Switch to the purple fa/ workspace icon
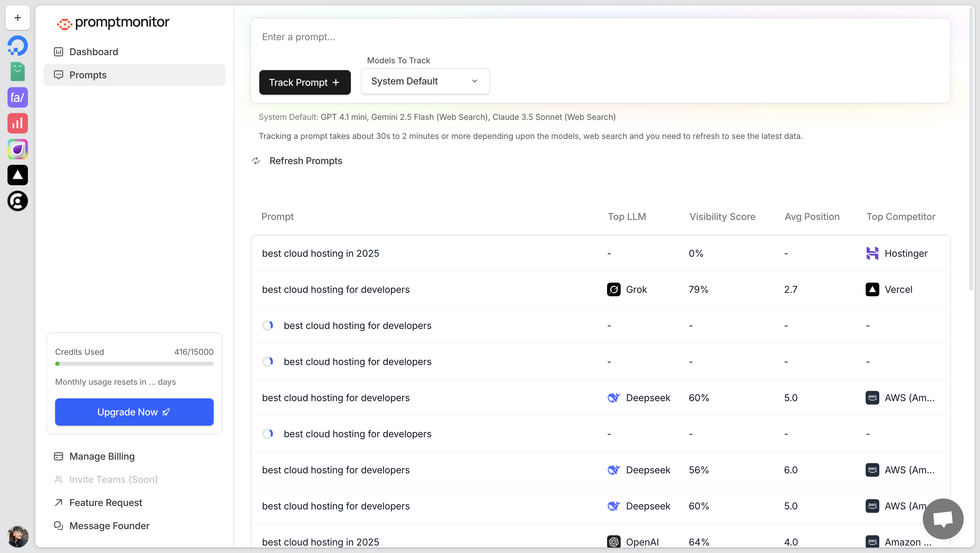The width and height of the screenshot is (980, 553). [x=17, y=97]
